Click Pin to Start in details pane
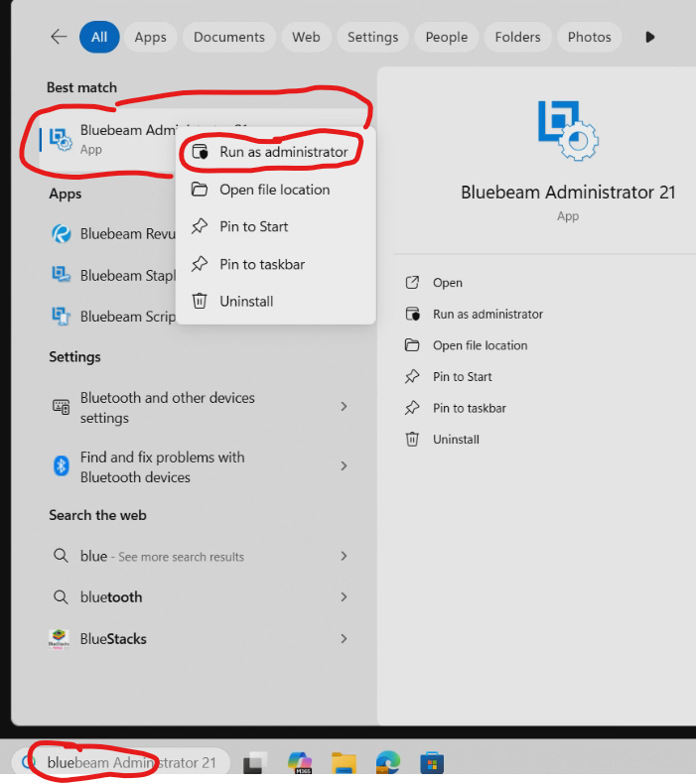This screenshot has height=784, width=696. [463, 376]
